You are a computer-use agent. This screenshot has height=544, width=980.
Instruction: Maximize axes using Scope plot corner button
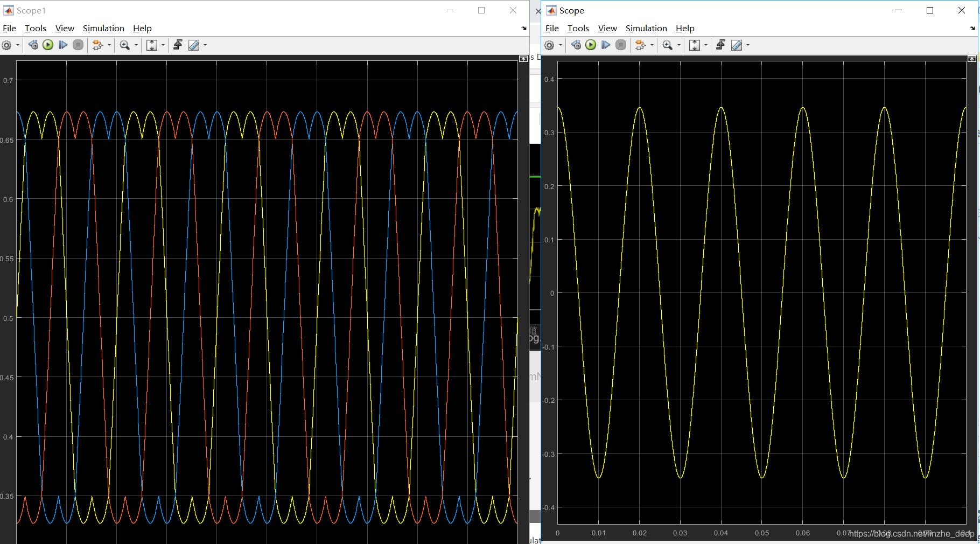[x=972, y=59]
